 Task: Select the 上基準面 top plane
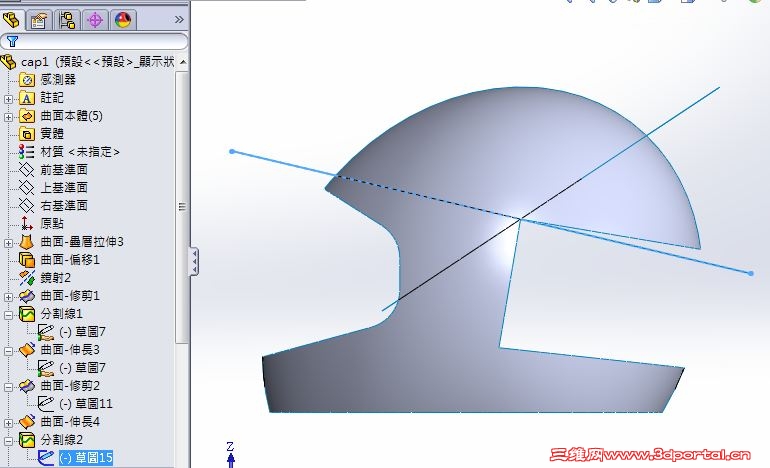point(53,188)
